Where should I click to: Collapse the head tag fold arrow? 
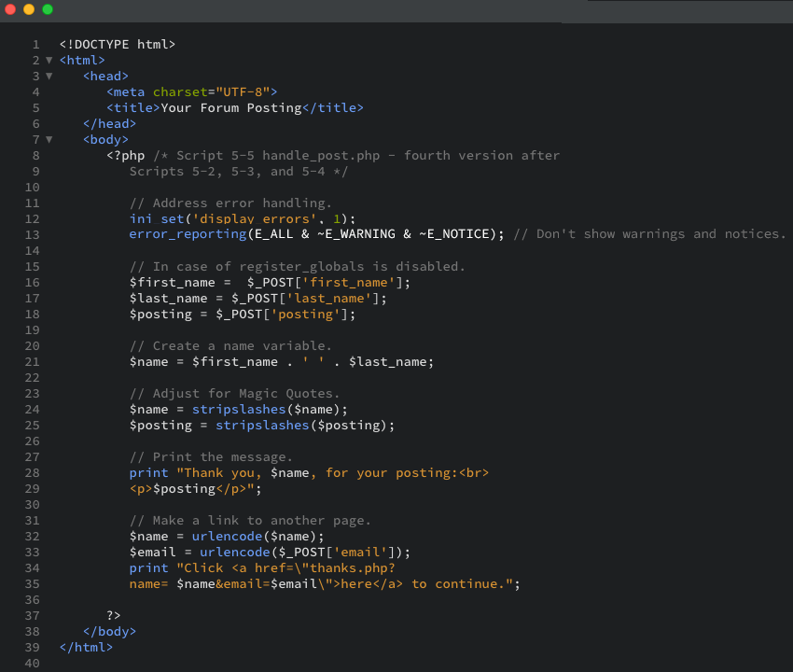pyautogui.click(x=49, y=76)
